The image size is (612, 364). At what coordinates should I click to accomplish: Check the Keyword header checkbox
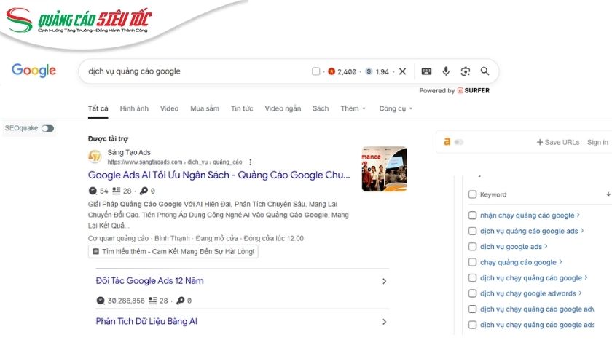click(473, 194)
